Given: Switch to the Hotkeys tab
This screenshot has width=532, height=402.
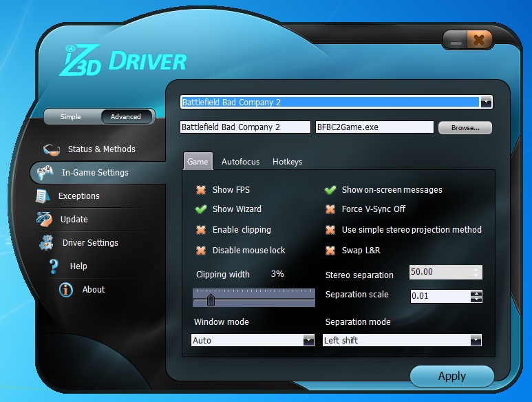Looking at the screenshot, I should click(x=288, y=162).
